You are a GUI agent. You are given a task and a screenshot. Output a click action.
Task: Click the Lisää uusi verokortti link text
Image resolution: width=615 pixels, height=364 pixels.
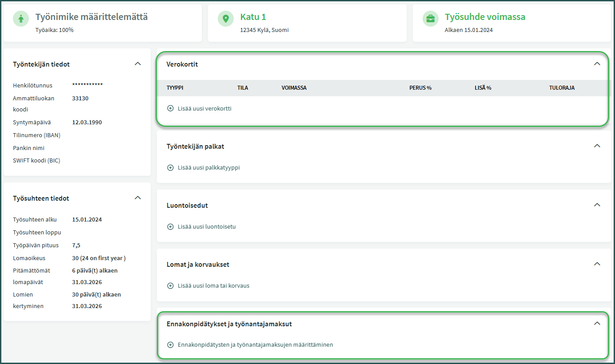click(x=204, y=108)
